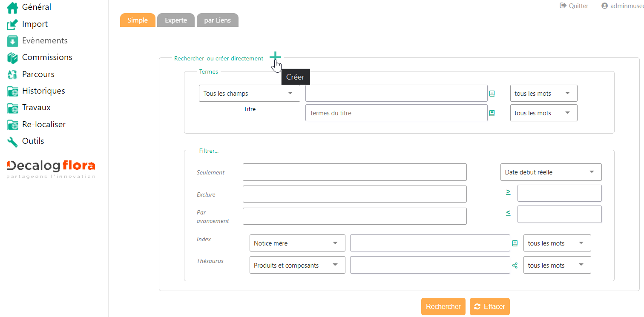
Task: Open the Date début réelle dropdown
Action: [x=550, y=172]
